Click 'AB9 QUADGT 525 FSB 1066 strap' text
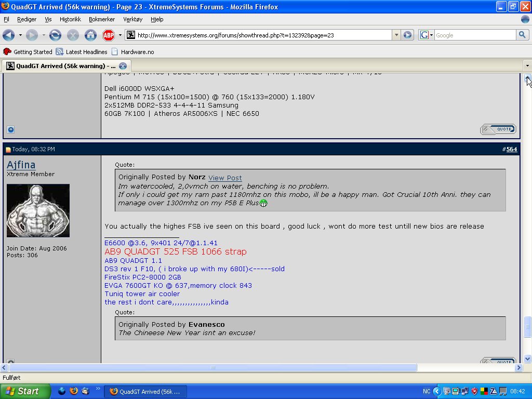 click(176, 251)
